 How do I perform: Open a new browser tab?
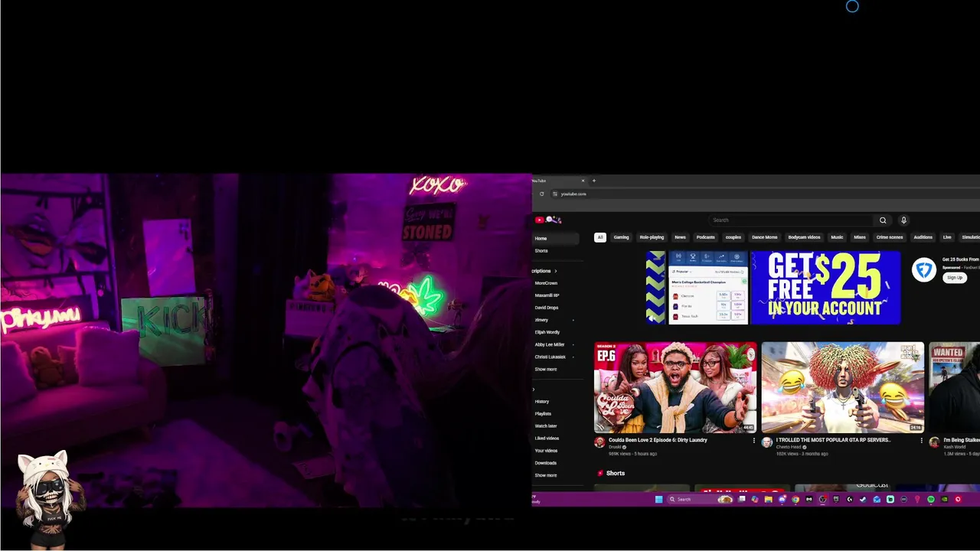593,181
